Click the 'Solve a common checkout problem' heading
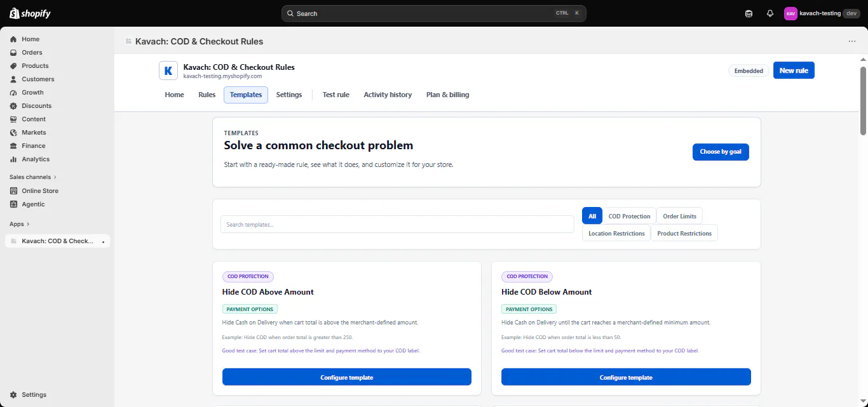Viewport: 868px width, 407px height. [318, 145]
